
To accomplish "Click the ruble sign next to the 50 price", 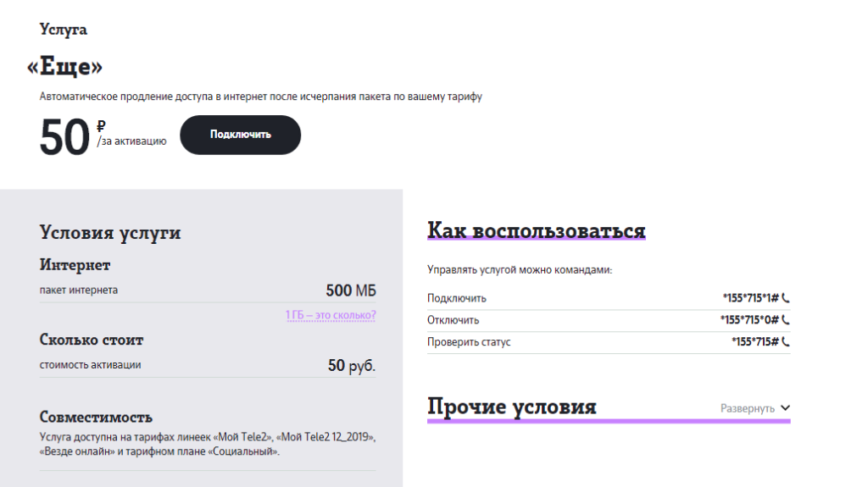I will pos(102,125).
